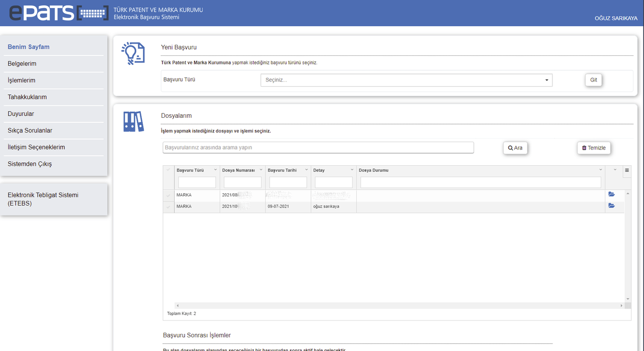
Task: Click 'Toplam Kayıt: 2' footer text
Action: pos(182,313)
